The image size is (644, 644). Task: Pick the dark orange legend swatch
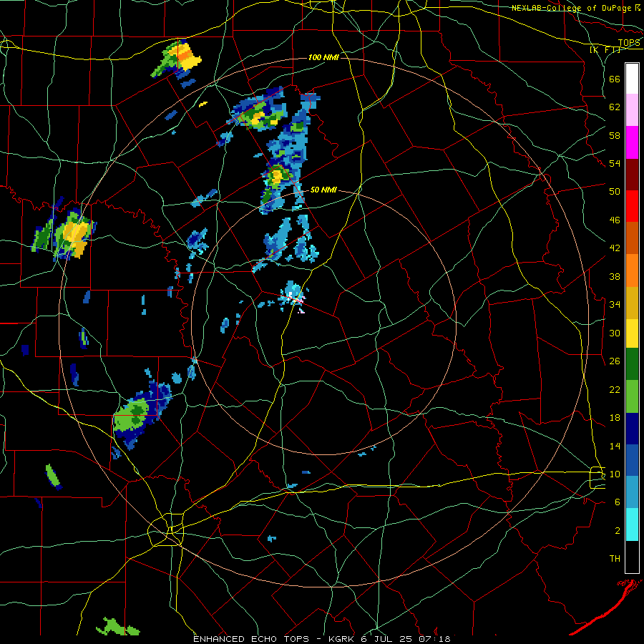[x=632, y=238]
